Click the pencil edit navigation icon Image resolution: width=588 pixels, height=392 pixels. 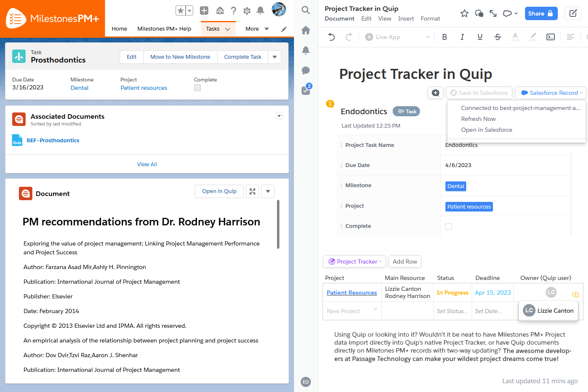pos(284,29)
